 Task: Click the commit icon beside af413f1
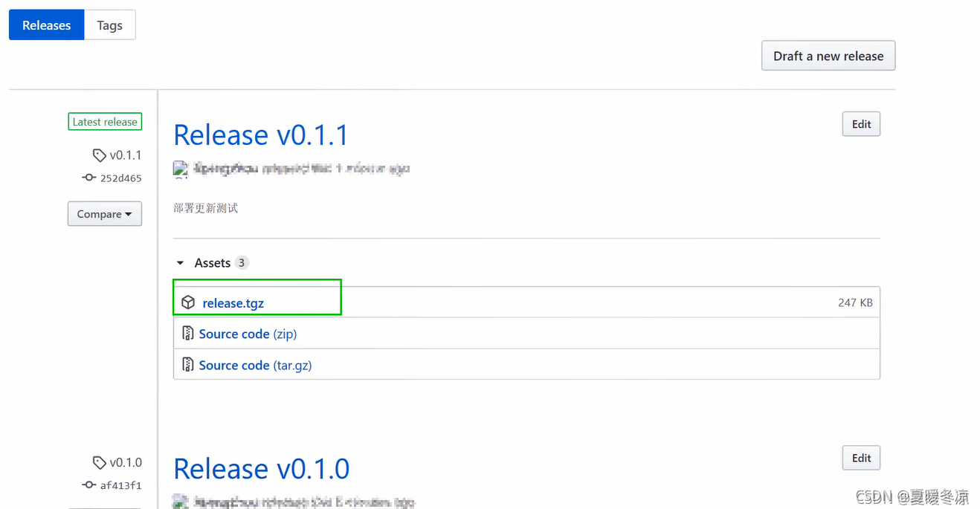pyautogui.click(x=89, y=484)
